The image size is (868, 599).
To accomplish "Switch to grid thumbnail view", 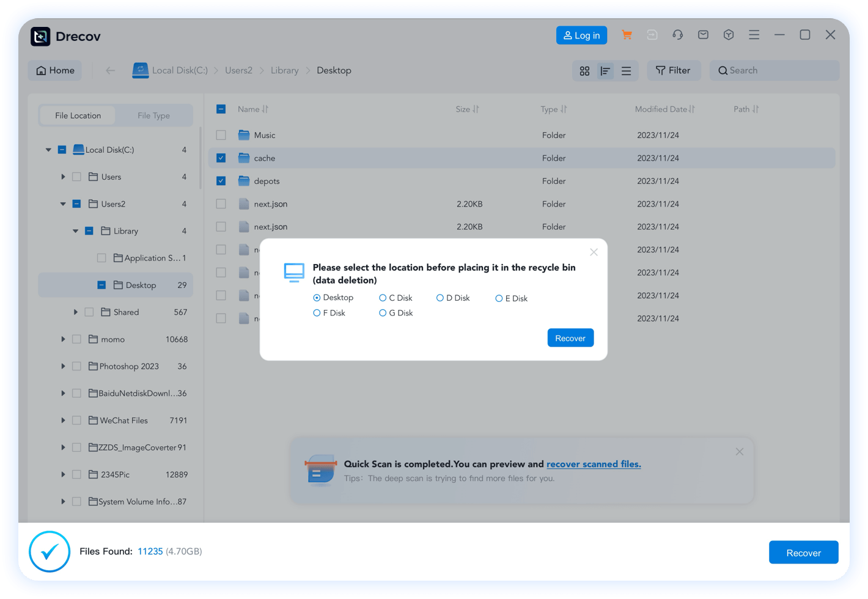I will point(584,71).
